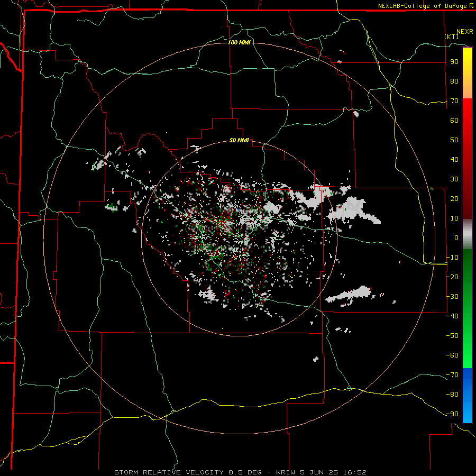Pick the grey zero-velocity segment of the color scale
Viewport: 476px width, 476px height.
[467, 234]
